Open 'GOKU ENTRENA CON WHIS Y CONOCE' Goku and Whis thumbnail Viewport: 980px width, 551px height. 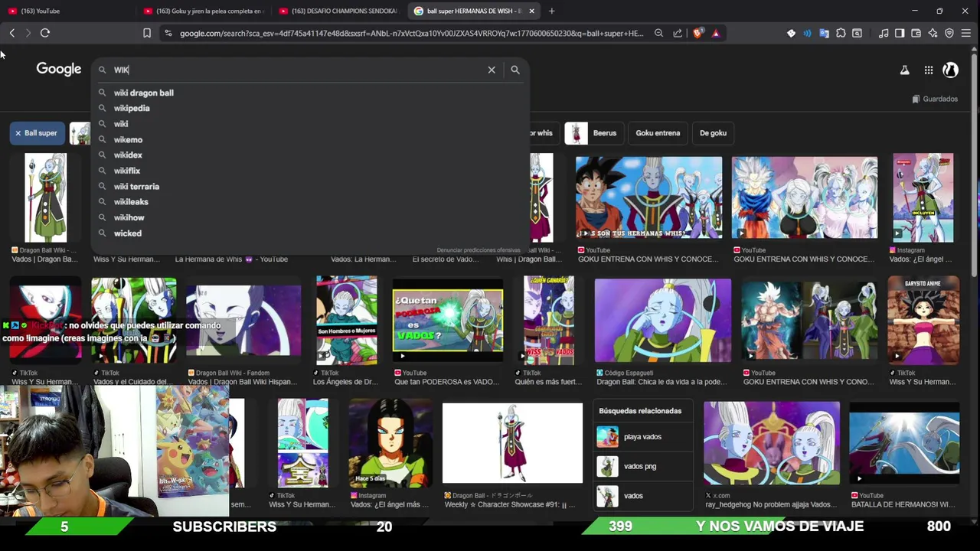coord(648,197)
